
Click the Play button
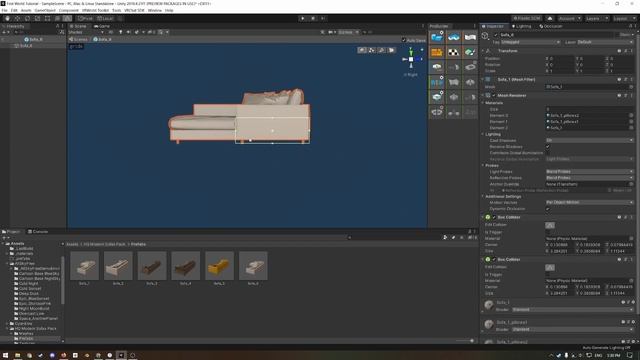click(x=302, y=18)
